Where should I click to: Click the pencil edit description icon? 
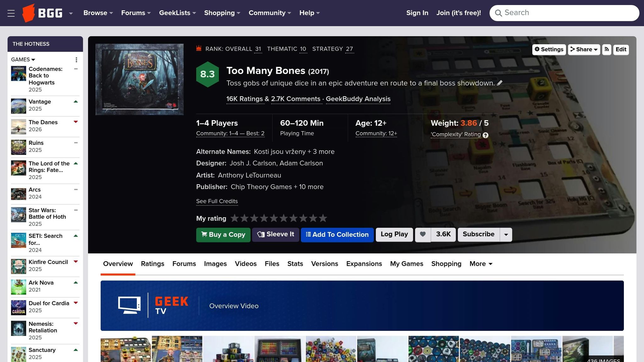point(500,83)
